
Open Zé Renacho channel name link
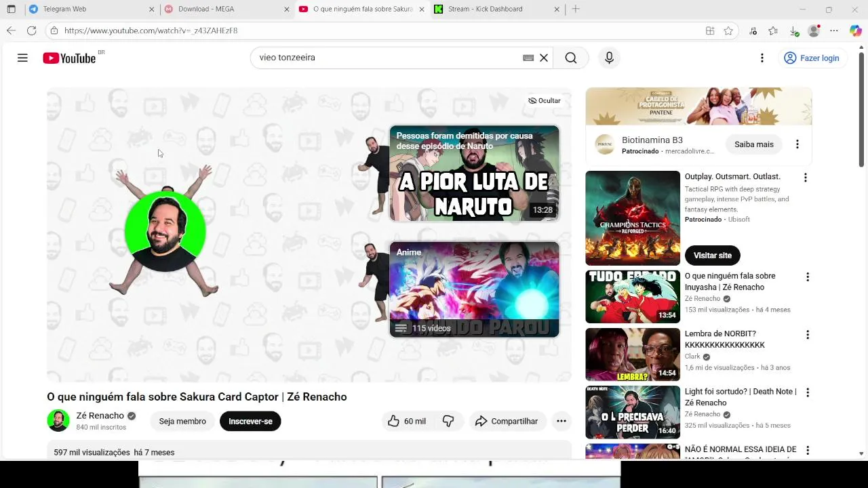(100, 415)
